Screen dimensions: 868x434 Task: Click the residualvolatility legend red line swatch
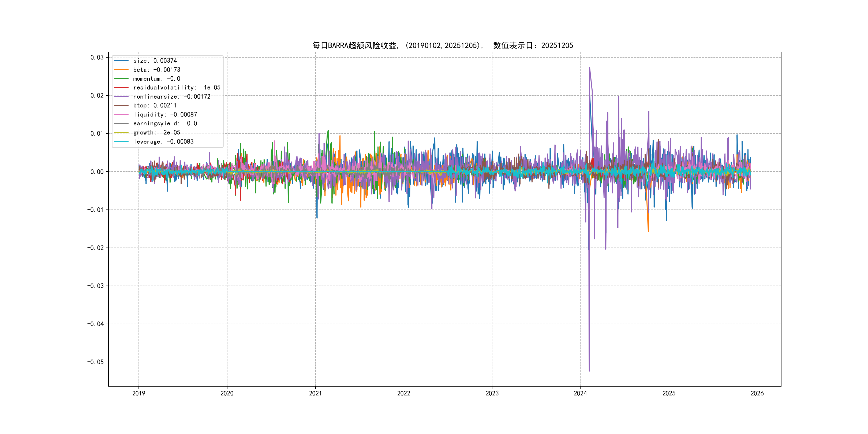click(121, 88)
